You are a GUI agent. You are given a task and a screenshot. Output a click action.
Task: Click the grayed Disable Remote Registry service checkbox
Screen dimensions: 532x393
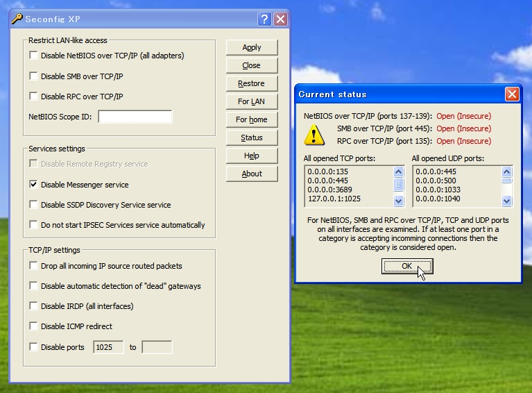click(x=33, y=164)
